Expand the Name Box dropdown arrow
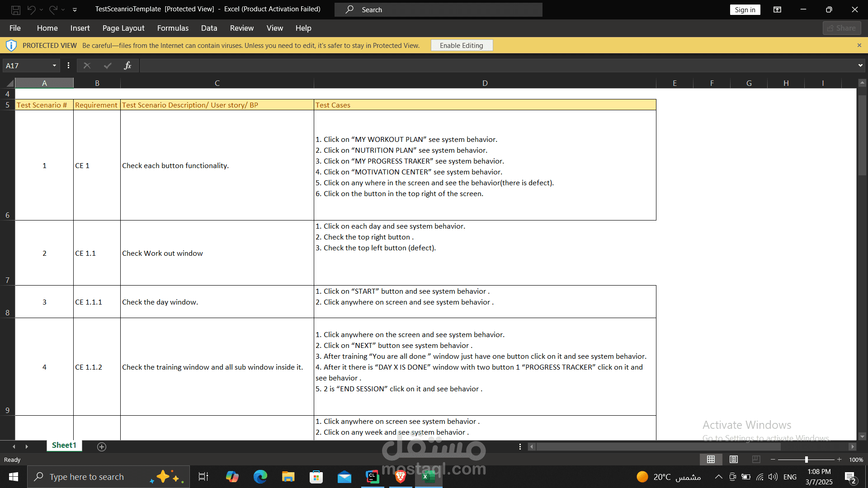Screen dimensions: 868x488 54,66
